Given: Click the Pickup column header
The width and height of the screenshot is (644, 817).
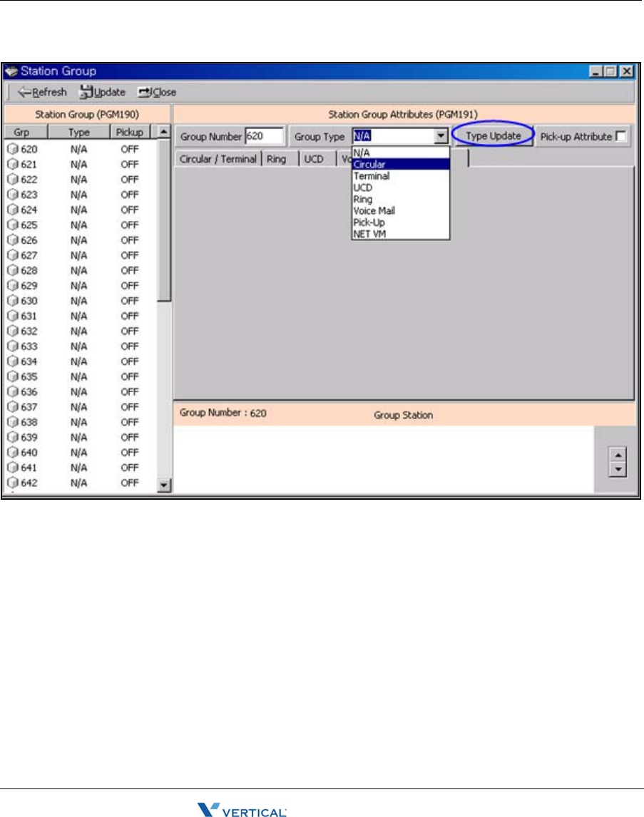Looking at the screenshot, I should click(130, 132).
